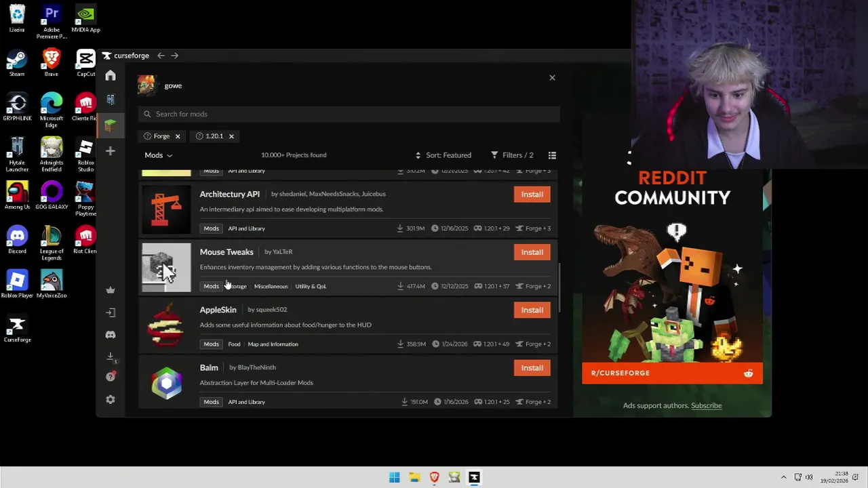Open the CurseForge desktop shortcut
Viewport: 868px width, 488px height.
(x=17, y=329)
